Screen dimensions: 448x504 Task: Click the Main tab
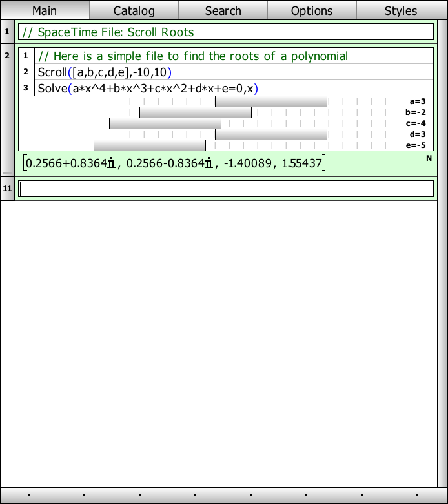pos(45,10)
